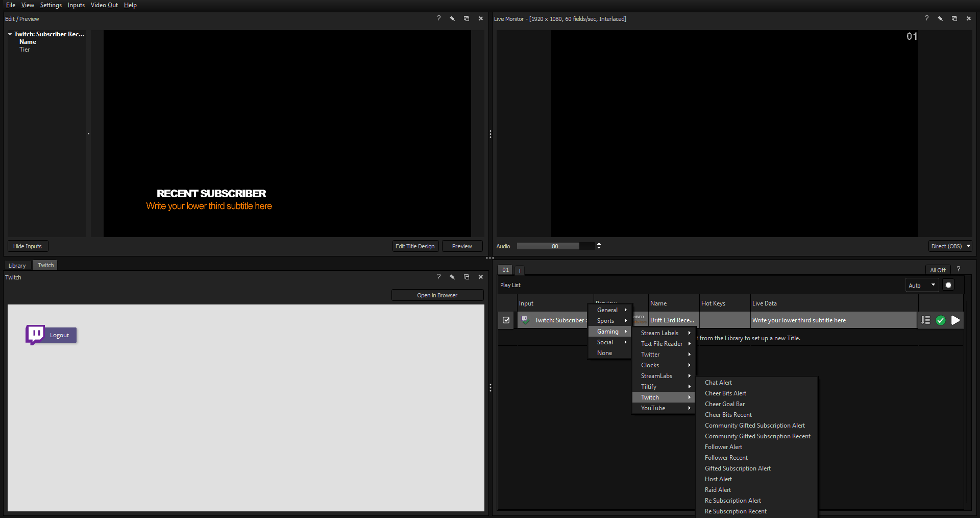Select Follower Alert menu entry
Screen dimensions: 980x518
coord(757,447)
